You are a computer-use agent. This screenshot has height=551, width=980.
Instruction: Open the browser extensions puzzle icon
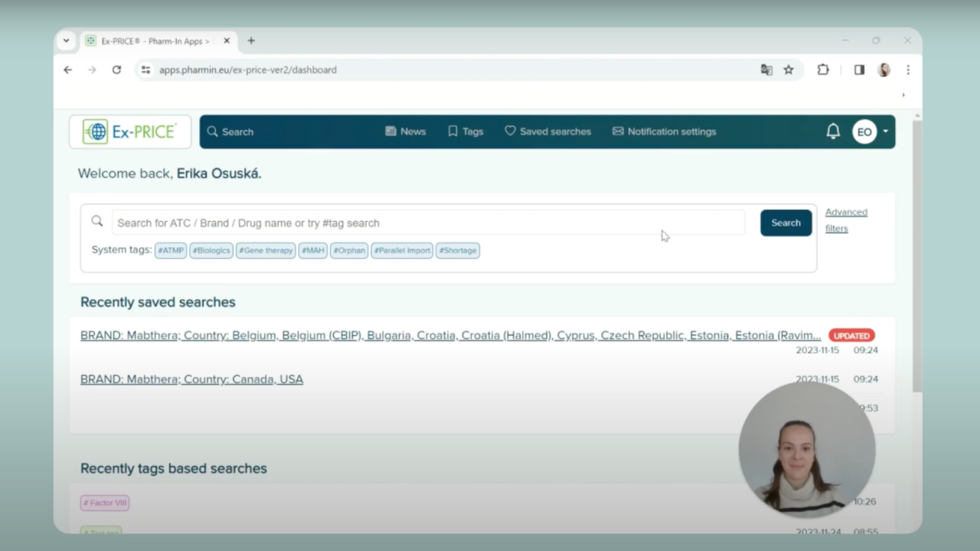[x=823, y=70]
